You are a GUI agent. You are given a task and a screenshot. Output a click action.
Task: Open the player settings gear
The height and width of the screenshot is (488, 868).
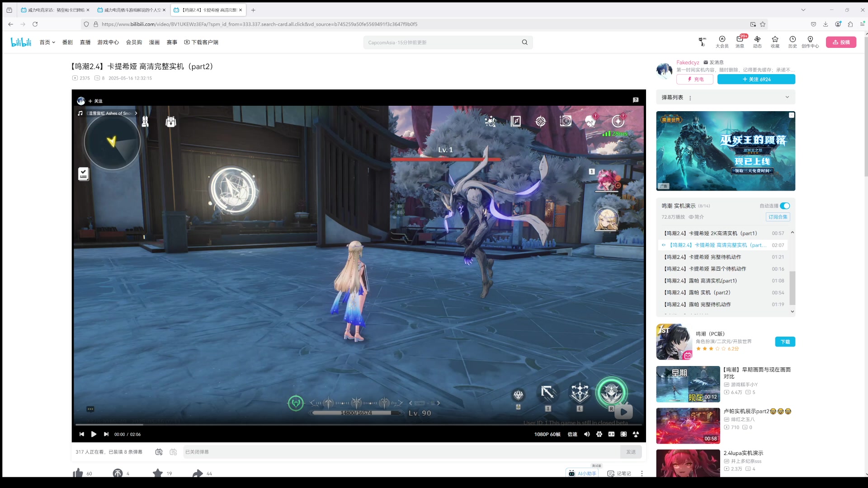(x=599, y=434)
